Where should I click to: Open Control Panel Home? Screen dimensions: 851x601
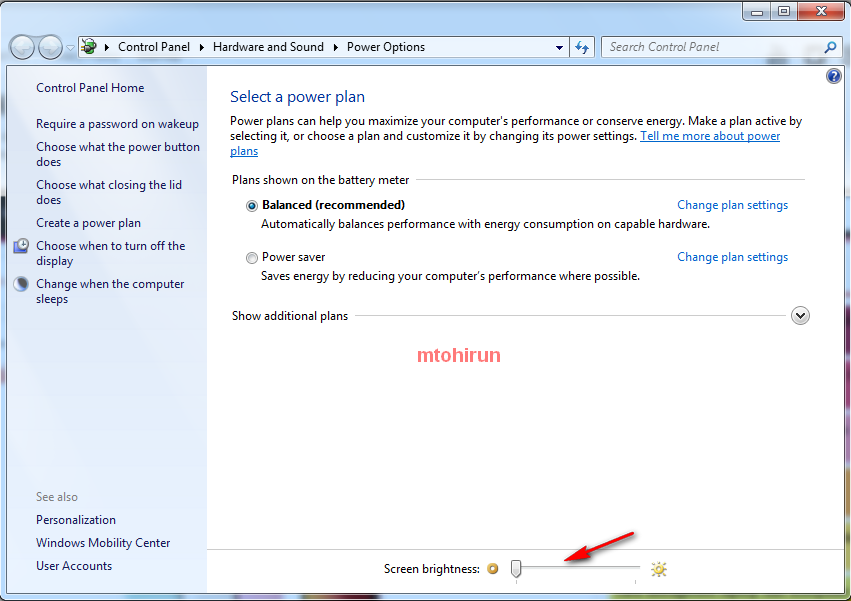coord(90,87)
